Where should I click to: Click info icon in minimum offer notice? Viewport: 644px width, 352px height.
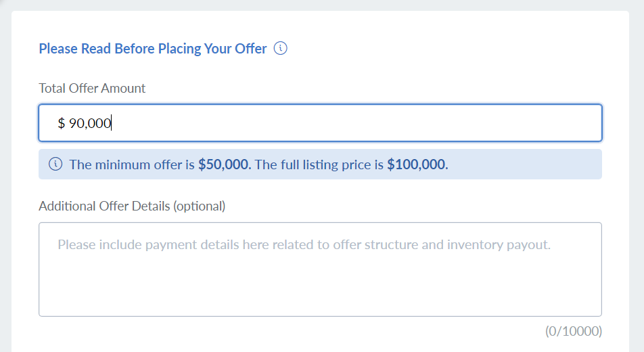(x=55, y=164)
